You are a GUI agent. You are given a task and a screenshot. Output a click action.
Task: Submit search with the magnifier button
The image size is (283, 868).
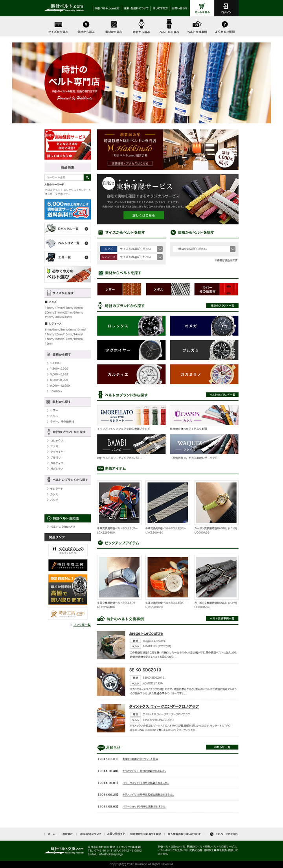tap(87, 178)
